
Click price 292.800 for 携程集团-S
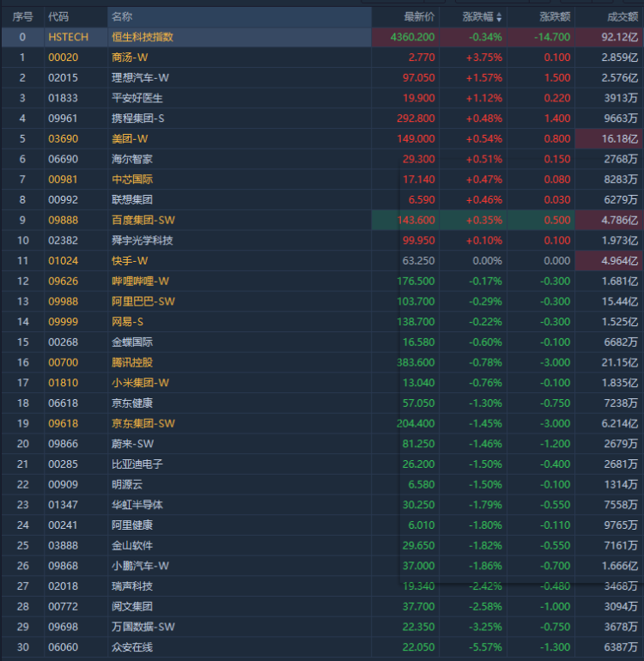[416, 118]
